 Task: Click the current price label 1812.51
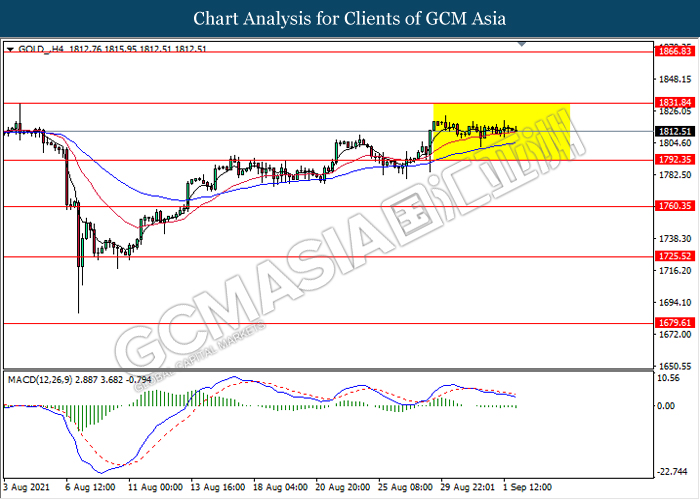click(x=675, y=131)
